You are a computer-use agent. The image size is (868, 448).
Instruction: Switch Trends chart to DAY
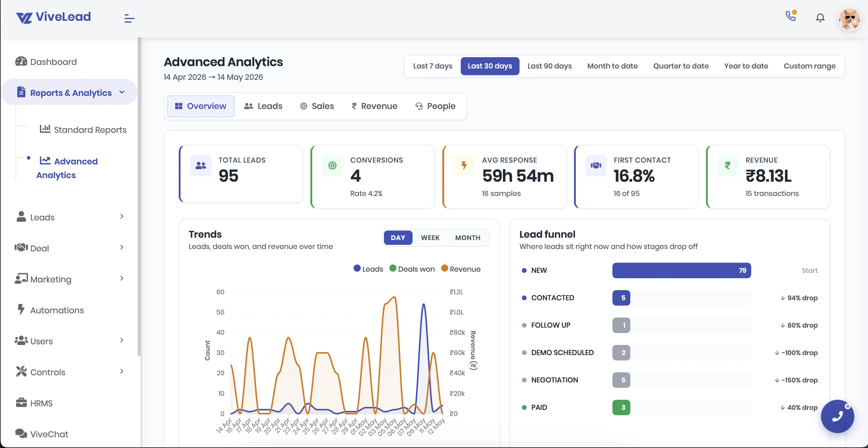[x=398, y=237]
